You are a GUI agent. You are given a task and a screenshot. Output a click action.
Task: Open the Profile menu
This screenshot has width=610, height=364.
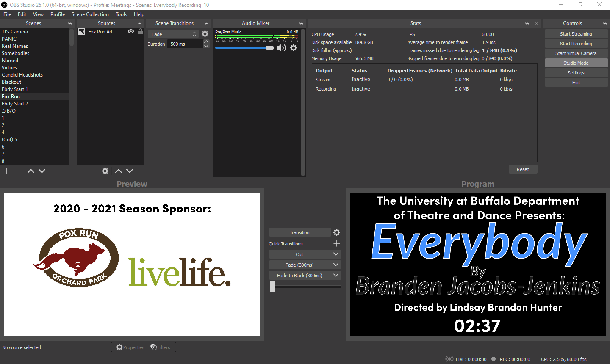(x=58, y=14)
